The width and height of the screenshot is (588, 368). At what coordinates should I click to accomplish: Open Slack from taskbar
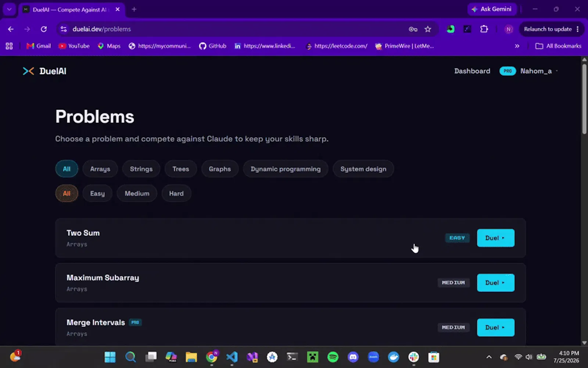pyautogui.click(x=414, y=357)
